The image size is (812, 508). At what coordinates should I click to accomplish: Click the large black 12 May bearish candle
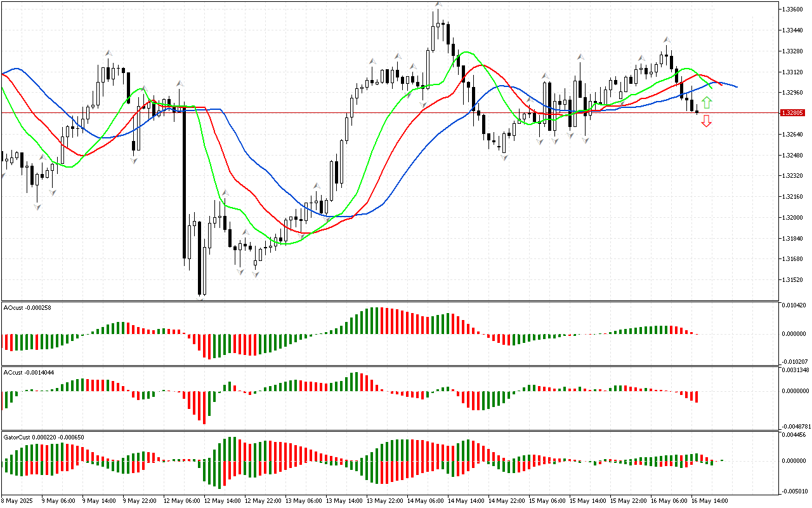[x=185, y=184]
